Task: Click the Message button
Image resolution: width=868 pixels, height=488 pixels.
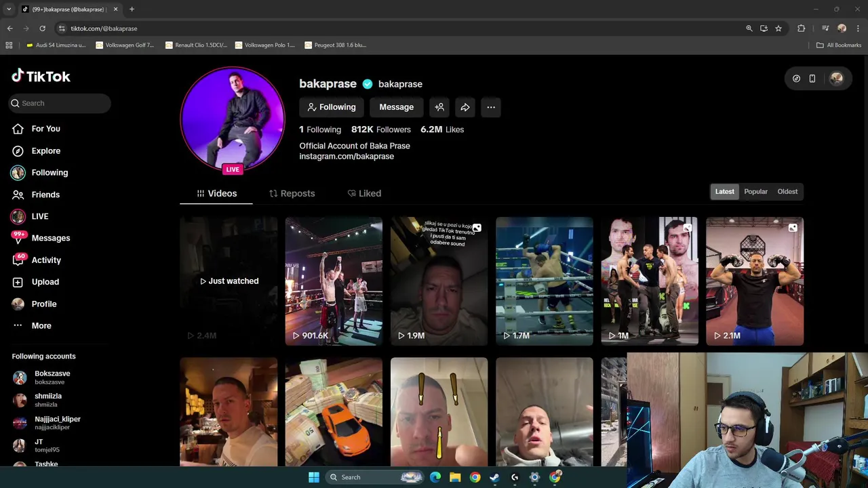Action: click(x=397, y=107)
